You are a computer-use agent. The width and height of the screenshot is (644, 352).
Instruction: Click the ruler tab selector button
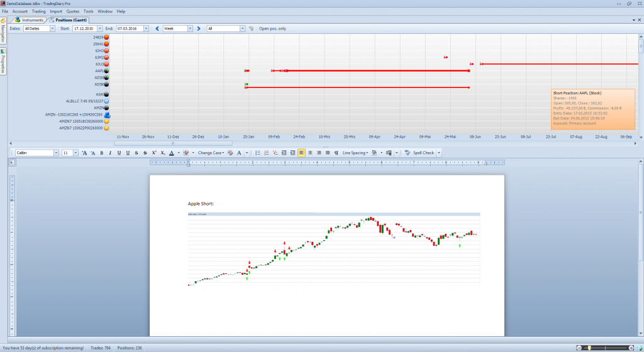pyautogui.click(x=12, y=162)
